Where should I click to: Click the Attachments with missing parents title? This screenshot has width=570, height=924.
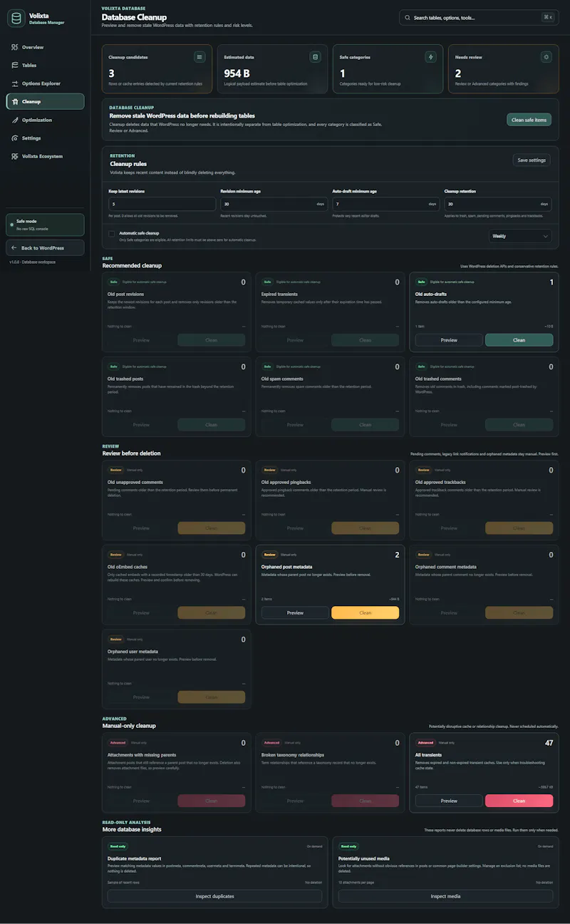click(x=141, y=754)
